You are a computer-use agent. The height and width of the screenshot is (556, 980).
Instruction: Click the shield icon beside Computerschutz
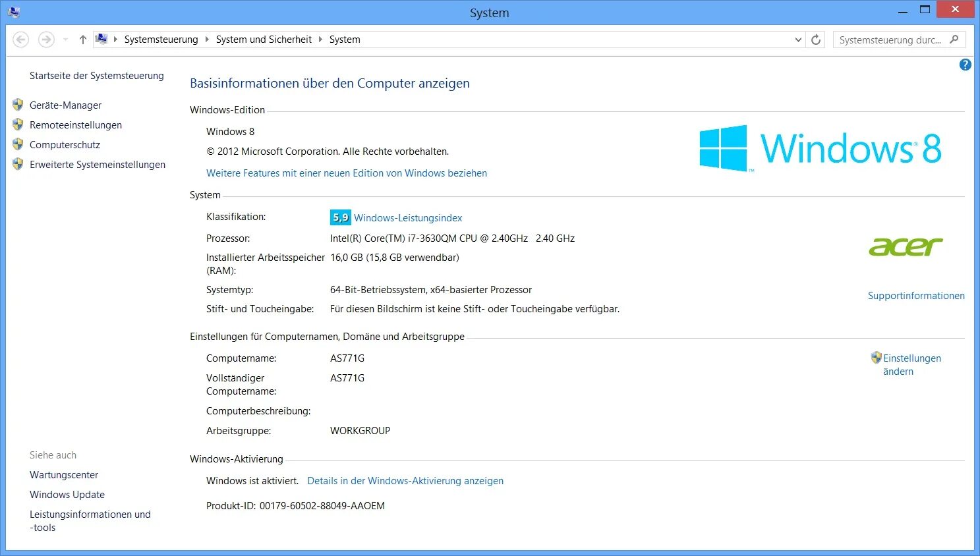coord(18,144)
